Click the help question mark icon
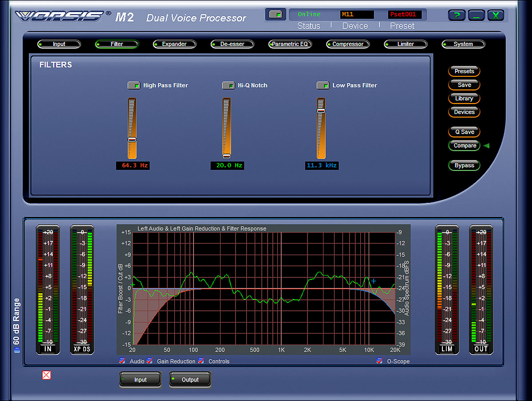Image resolution: width=532 pixels, height=401 pixels. 457,15
